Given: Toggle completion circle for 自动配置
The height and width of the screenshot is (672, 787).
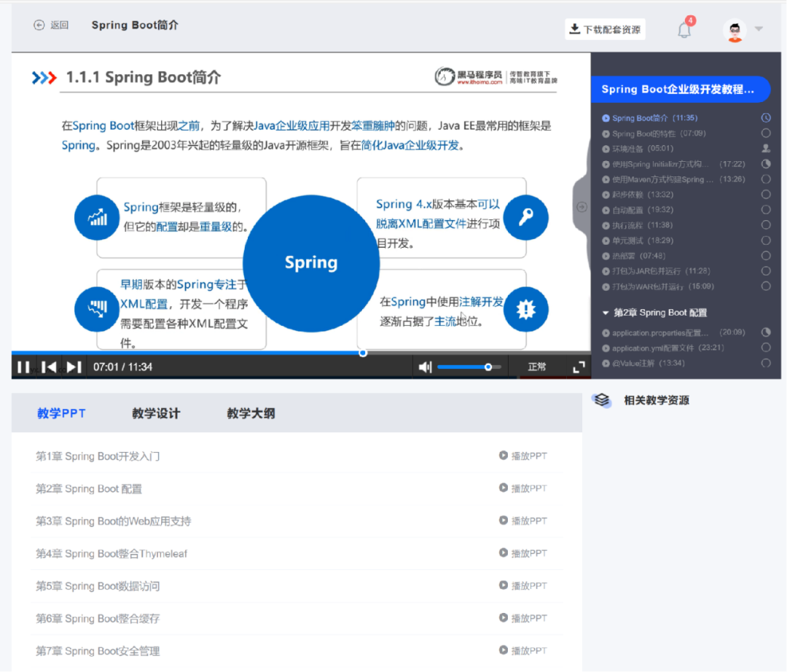Looking at the screenshot, I should click(766, 210).
